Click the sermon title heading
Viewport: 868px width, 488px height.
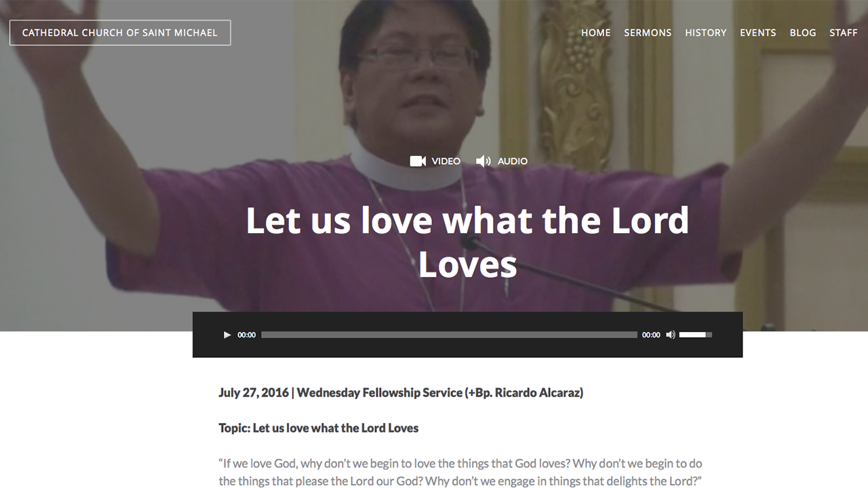(x=467, y=242)
